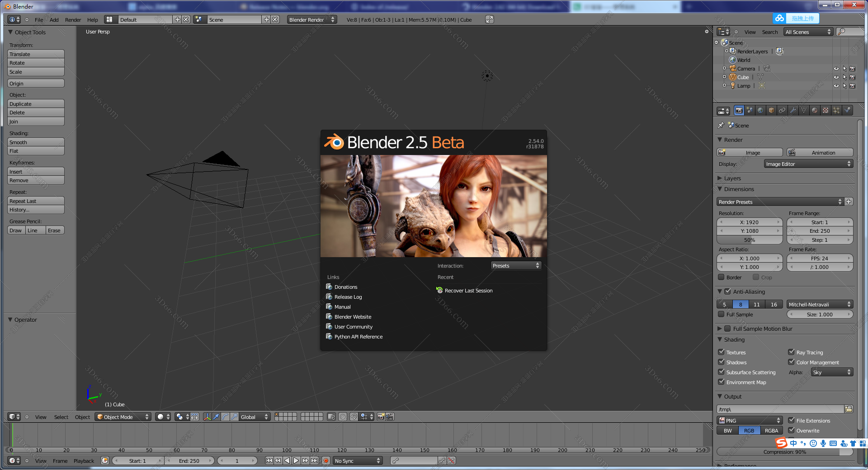Open the Material sphere properties tab

815,110
